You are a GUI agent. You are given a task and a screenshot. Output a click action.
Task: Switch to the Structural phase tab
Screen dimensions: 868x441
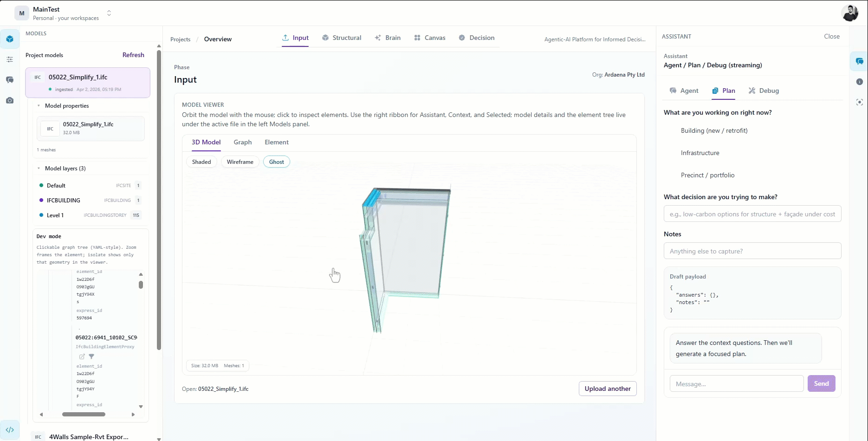(342, 38)
